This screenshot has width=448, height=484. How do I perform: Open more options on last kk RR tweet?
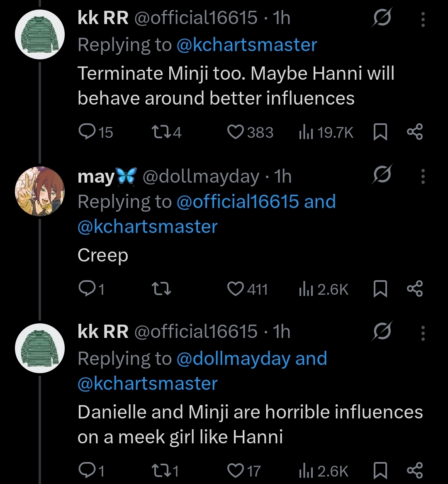(x=423, y=332)
